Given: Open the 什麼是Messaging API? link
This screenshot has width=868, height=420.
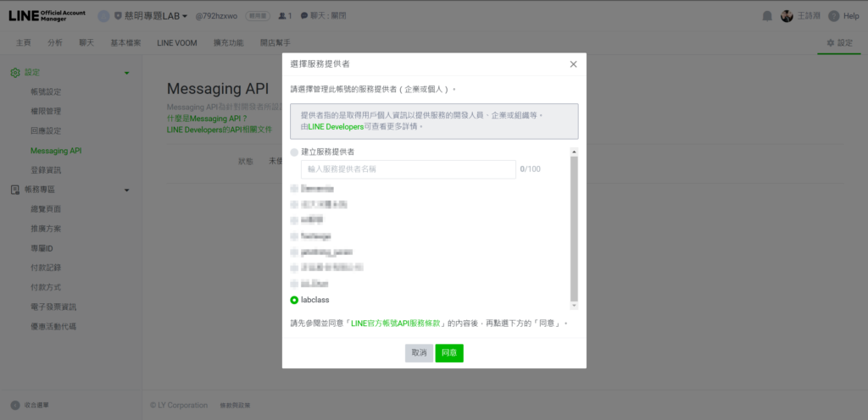Looking at the screenshot, I should point(207,119).
